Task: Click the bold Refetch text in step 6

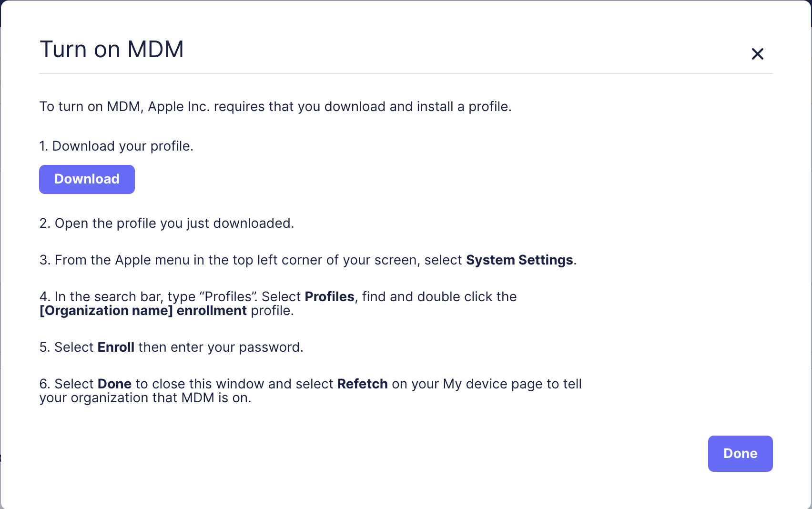Action: pos(363,384)
